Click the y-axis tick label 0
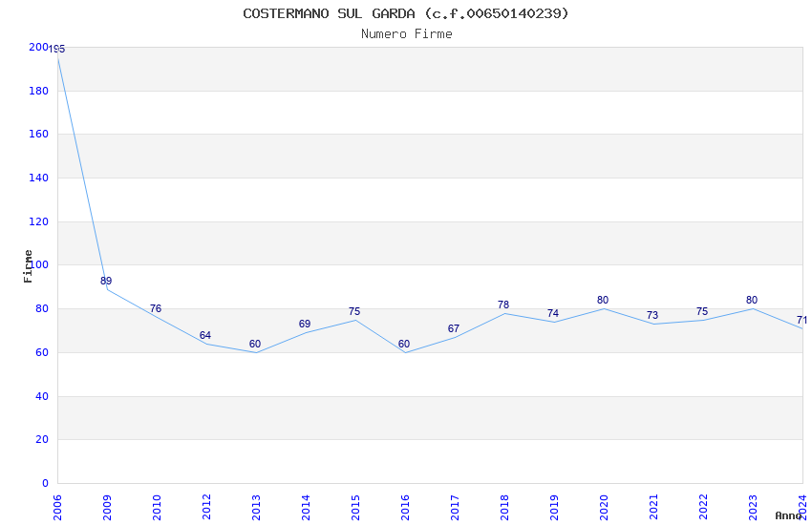The height and width of the screenshot is (525, 812). (45, 483)
